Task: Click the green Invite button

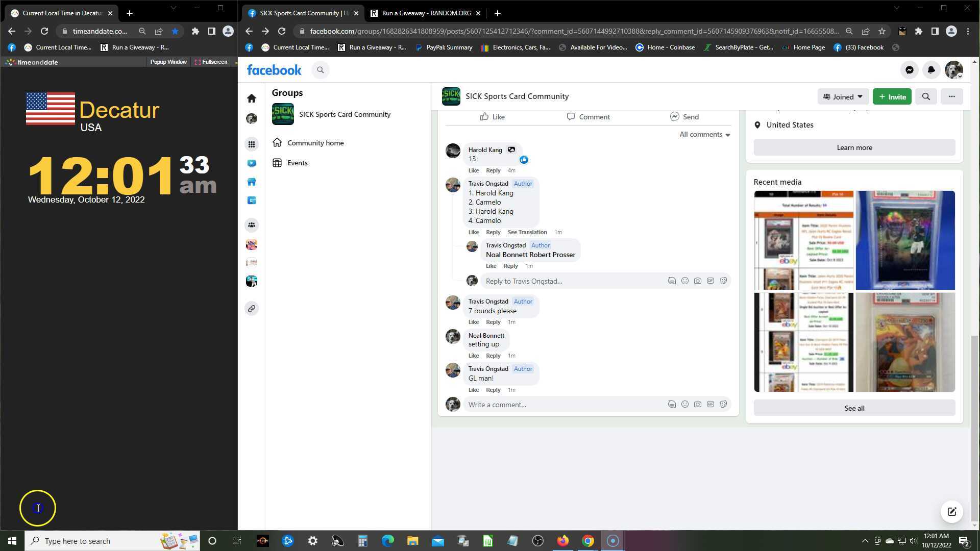Action: click(x=892, y=96)
